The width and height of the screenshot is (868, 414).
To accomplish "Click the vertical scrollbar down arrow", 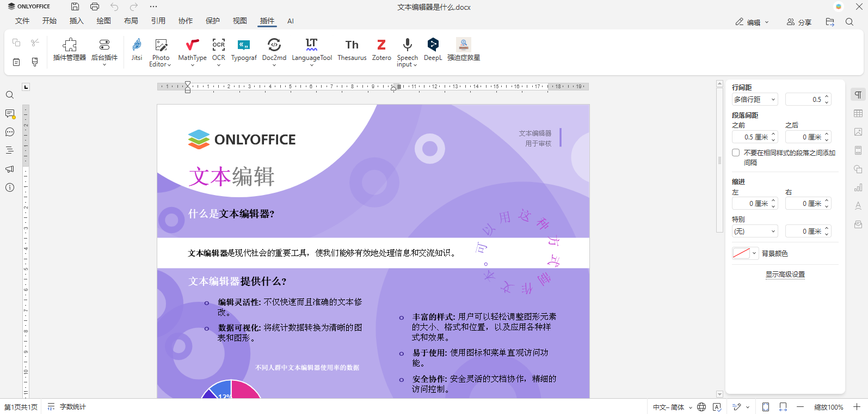I will click(719, 394).
